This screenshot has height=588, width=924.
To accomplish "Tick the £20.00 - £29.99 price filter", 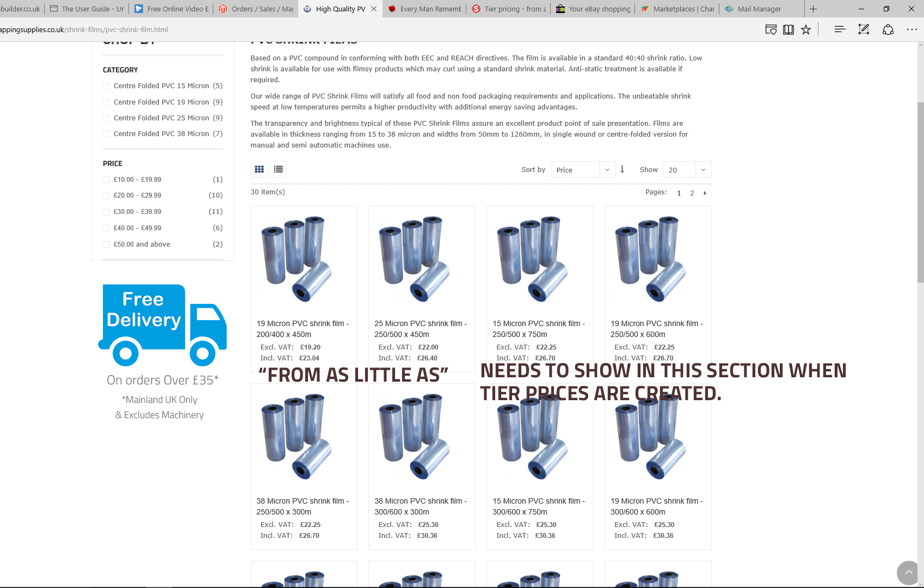I will [106, 195].
